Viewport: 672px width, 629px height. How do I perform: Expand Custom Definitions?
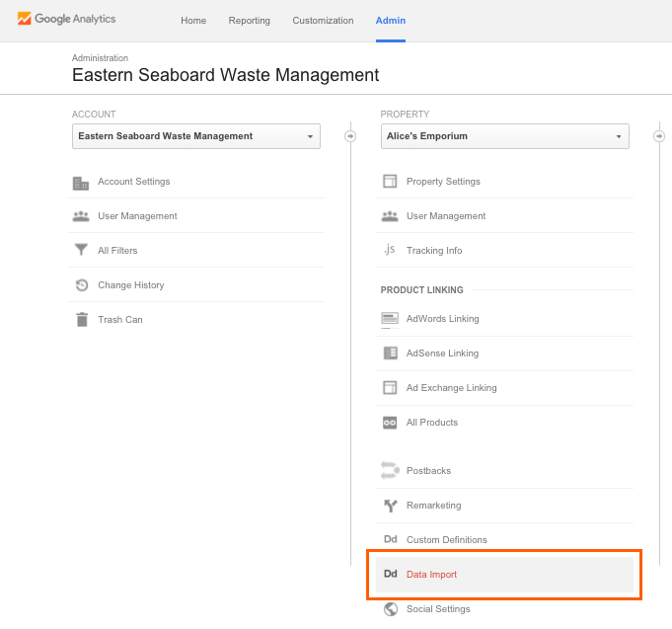pyautogui.click(x=447, y=540)
